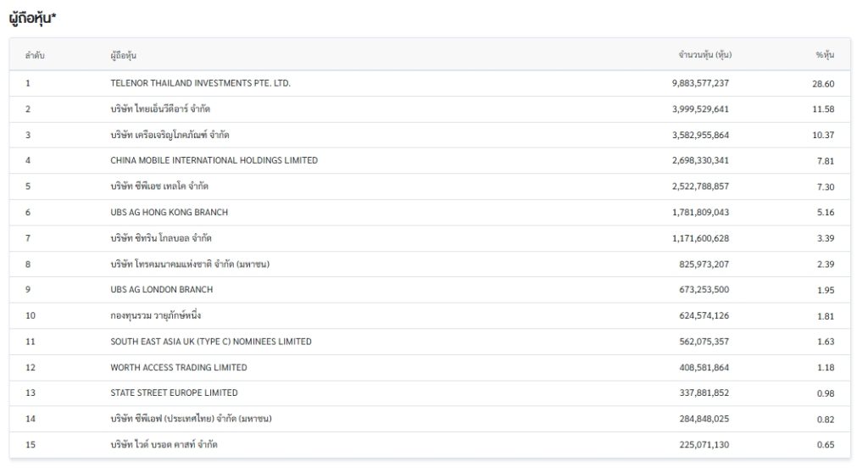The image size is (868, 473).
Task: Select บริษัท ซีพีเอฟ (ประเทศไทย) จำกัด (มหาชน)
Action: [191, 419]
